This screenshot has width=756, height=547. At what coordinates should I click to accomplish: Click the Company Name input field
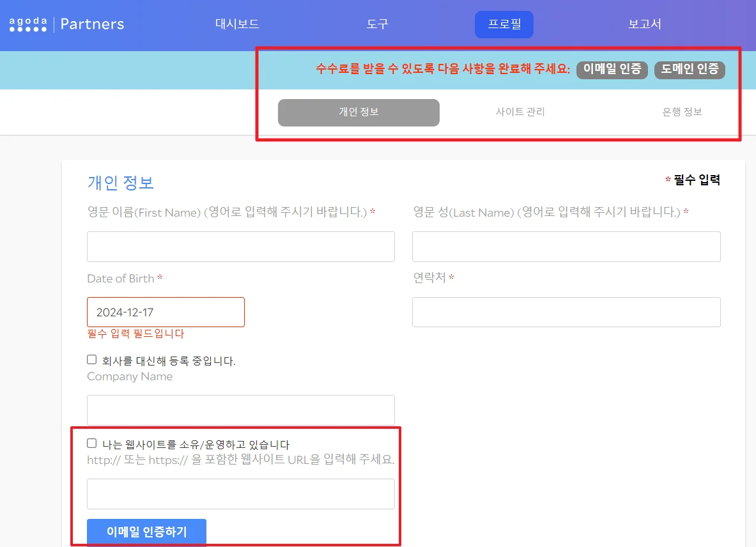[x=240, y=410]
